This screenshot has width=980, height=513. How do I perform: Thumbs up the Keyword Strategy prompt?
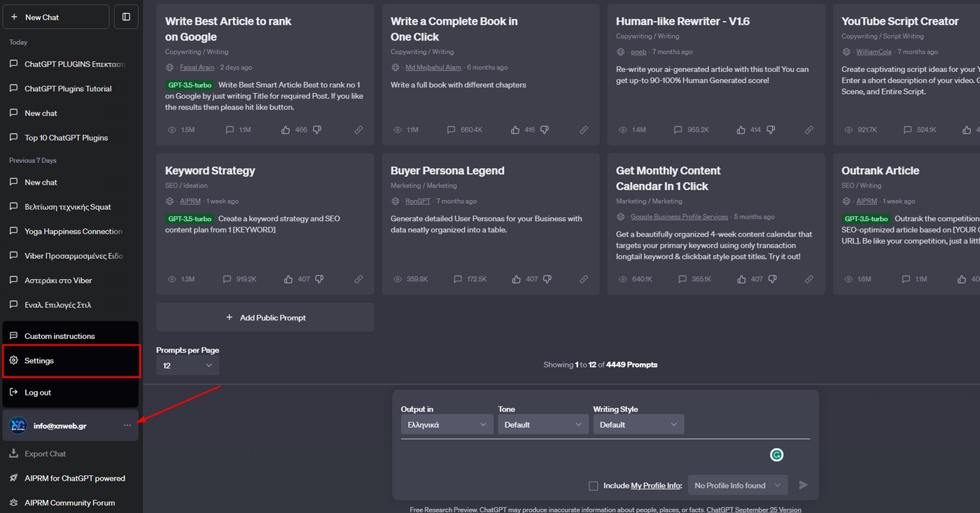[288, 279]
